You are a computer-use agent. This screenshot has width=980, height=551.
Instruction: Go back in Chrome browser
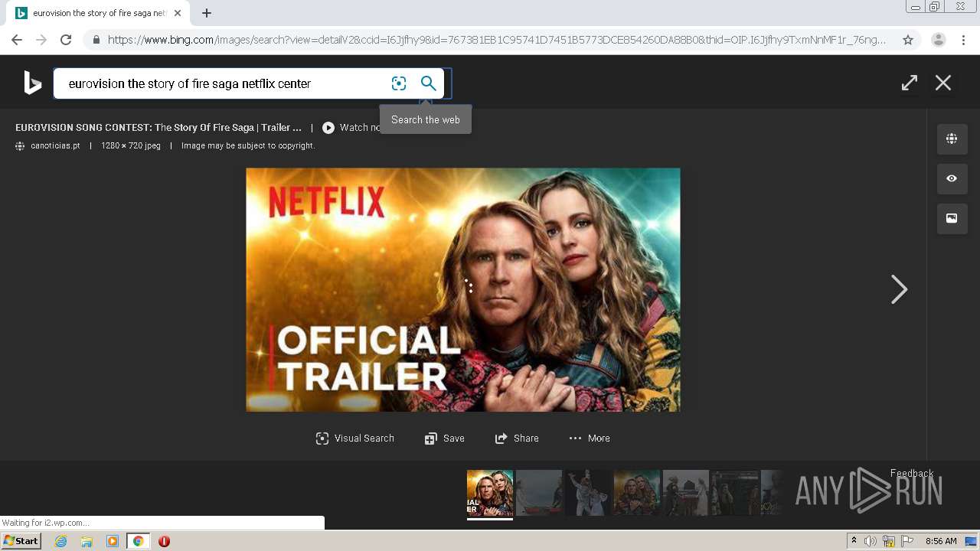[x=17, y=40]
